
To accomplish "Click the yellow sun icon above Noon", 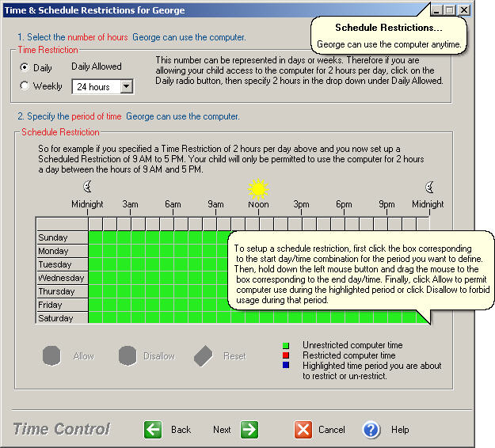I will click(x=258, y=189).
